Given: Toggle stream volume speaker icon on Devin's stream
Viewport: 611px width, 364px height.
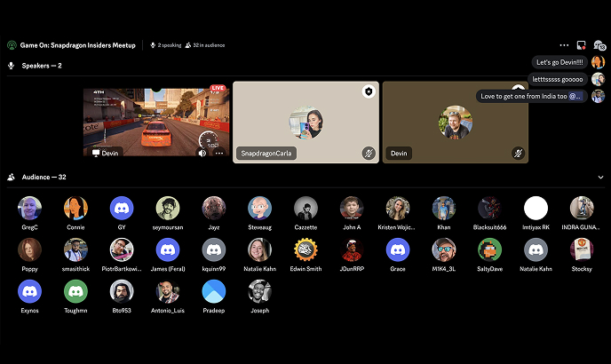Looking at the screenshot, I should click(x=202, y=154).
